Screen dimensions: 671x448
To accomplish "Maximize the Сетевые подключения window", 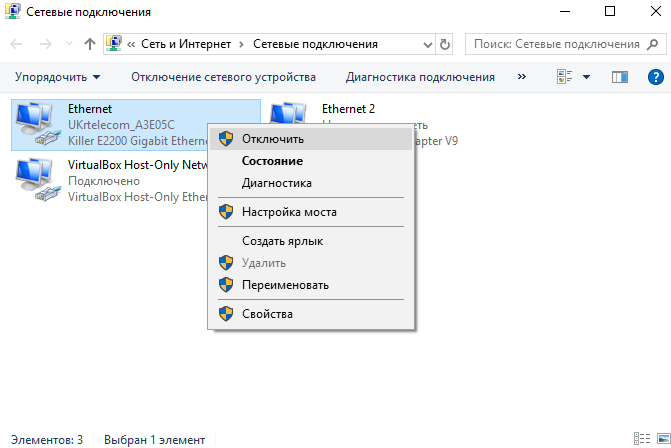I will pyautogui.click(x=610, y=11).
